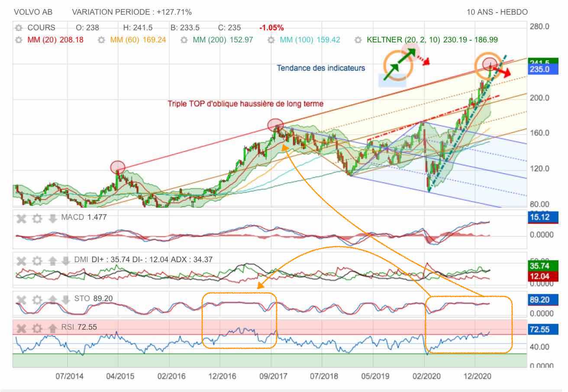Remove the DMI panel using the X icon
The width and height of the screenshot is (568, 392).
[22, 260]
